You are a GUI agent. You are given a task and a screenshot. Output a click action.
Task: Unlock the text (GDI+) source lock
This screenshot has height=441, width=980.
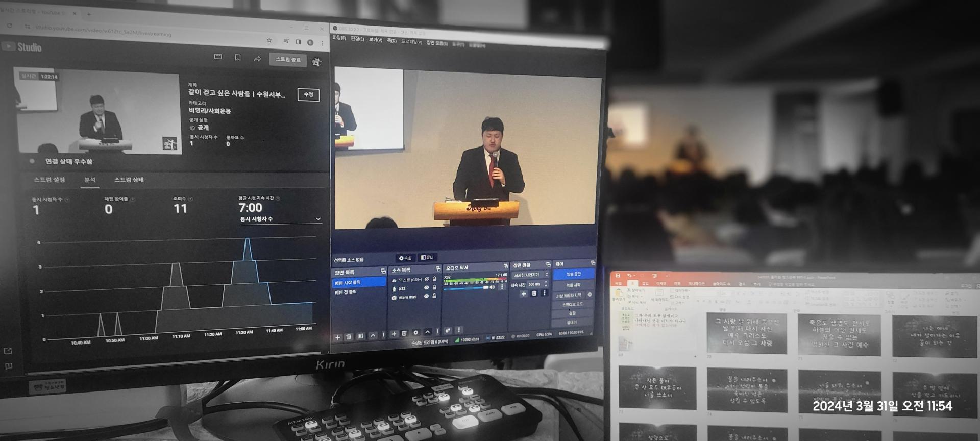(434, 279)
